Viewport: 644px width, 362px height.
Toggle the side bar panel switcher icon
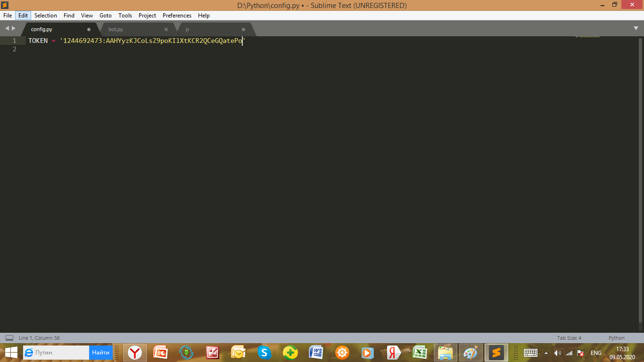[x=9, y=338]
